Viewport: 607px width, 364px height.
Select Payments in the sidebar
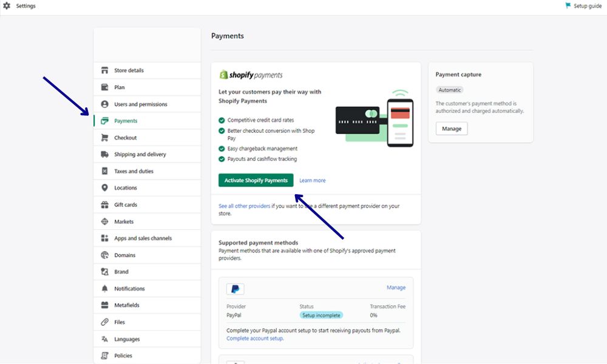coord(147,121)
